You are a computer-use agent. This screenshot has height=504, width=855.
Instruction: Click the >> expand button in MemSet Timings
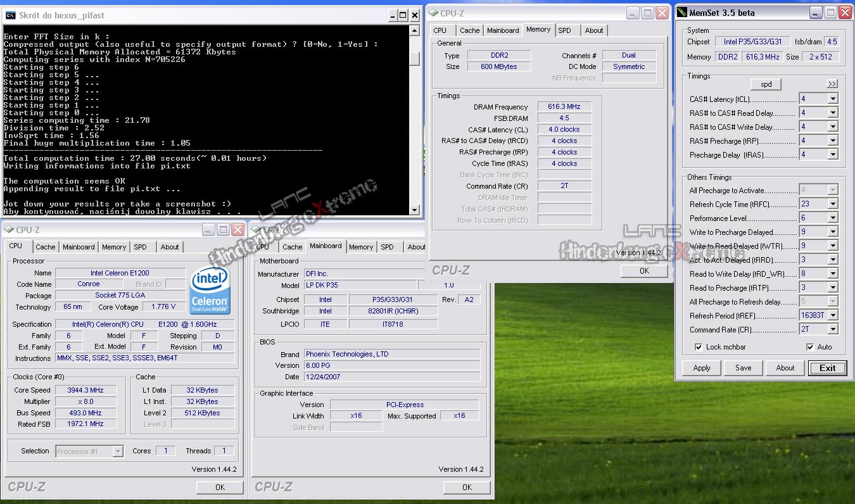pos(832,84)
